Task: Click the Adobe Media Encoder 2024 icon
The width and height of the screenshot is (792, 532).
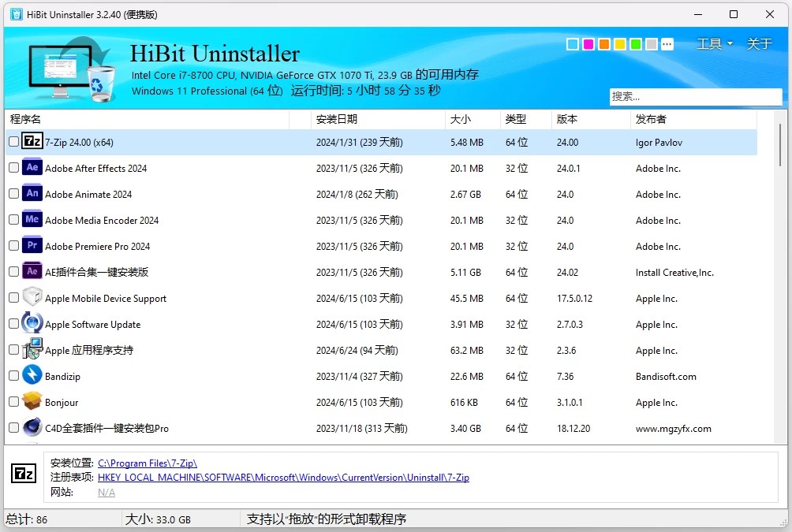Action: click(32, 220)
